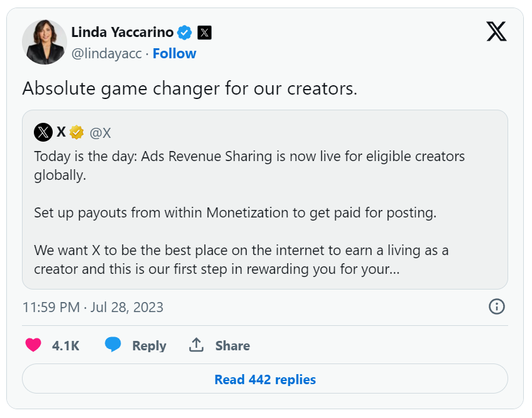Screen dimensions: 532x418
Task: Click the X account avatar in quoted post
Action: (x=43, y=132)
